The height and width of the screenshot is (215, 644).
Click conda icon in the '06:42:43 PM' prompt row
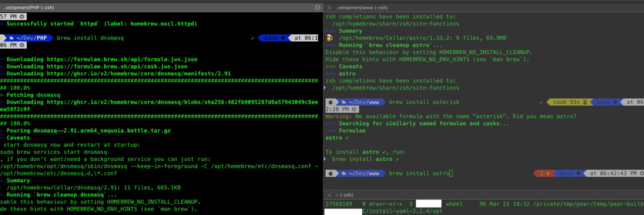click(x=578, y=173)
